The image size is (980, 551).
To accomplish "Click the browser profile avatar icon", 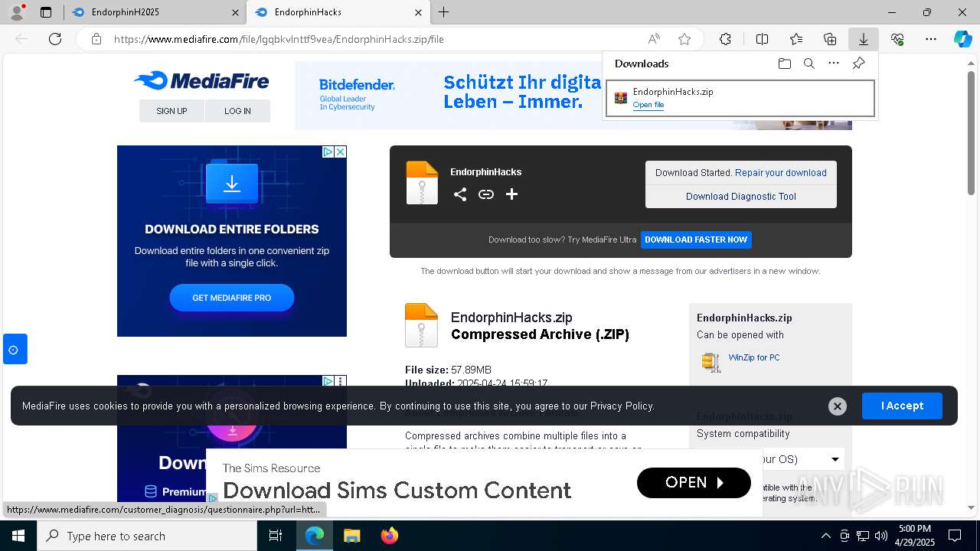I will click(17, 12).
